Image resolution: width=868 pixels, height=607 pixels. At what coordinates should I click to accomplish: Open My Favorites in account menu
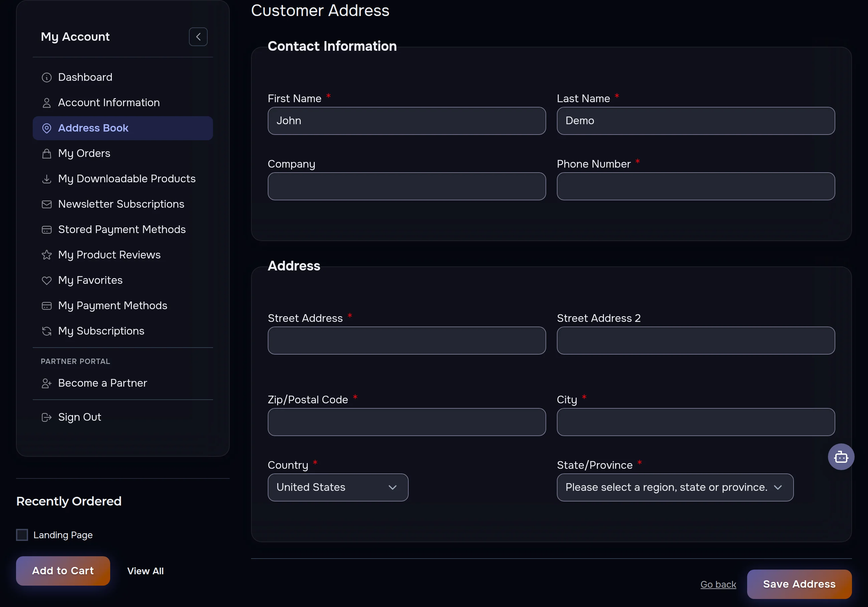tap(123, 280)
